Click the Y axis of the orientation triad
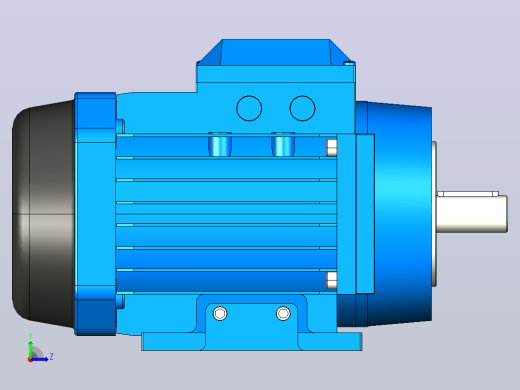This screenshot has width=520, height=390. tap(30, 348)
